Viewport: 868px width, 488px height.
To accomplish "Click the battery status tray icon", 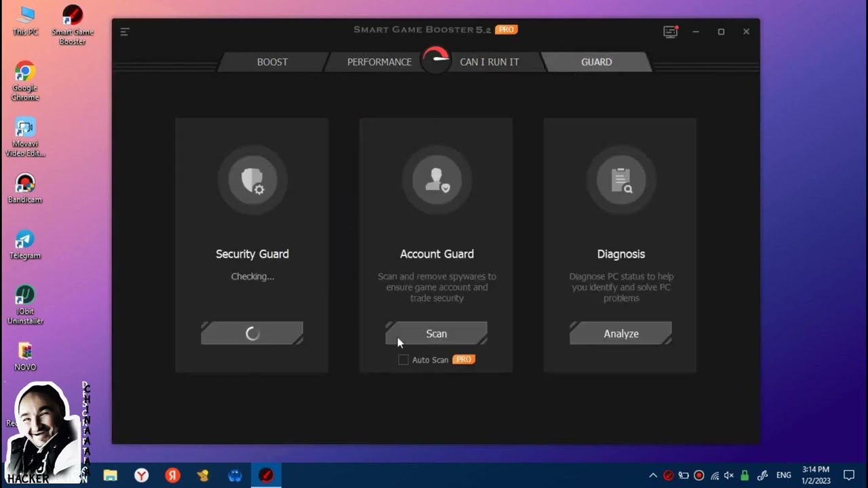I will pyautogui.click(x=684, y=475).
